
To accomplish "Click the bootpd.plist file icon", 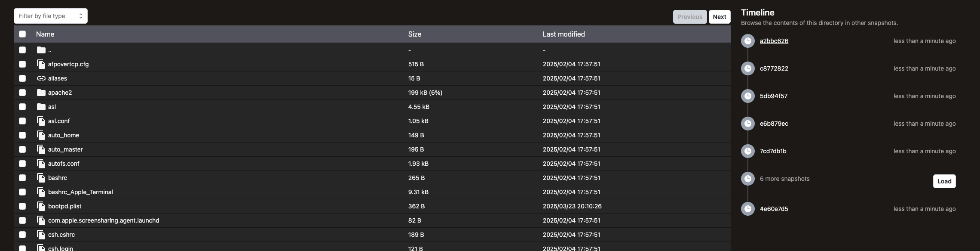I will click(41, 206).
